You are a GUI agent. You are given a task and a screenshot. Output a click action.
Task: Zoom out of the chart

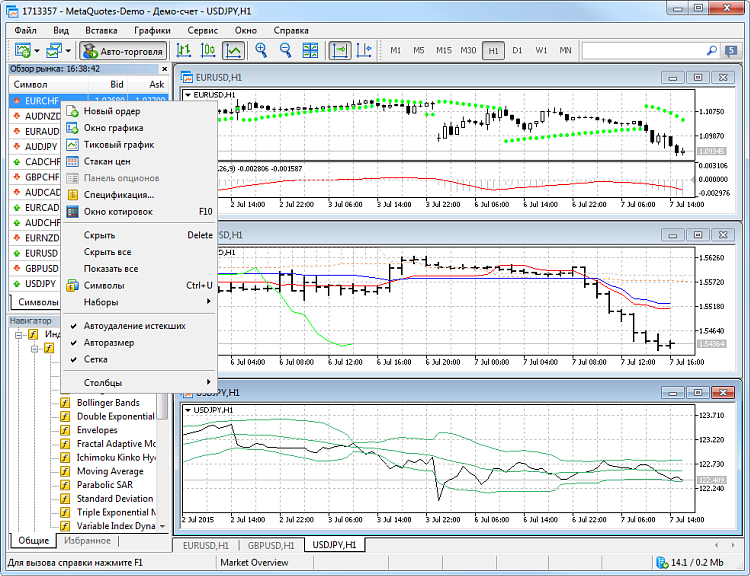tap(286, 50)
